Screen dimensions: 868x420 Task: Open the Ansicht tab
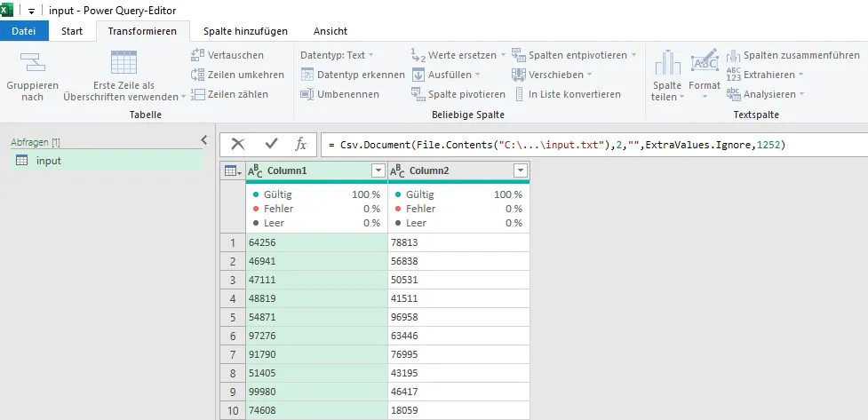[x=330, y=31]
